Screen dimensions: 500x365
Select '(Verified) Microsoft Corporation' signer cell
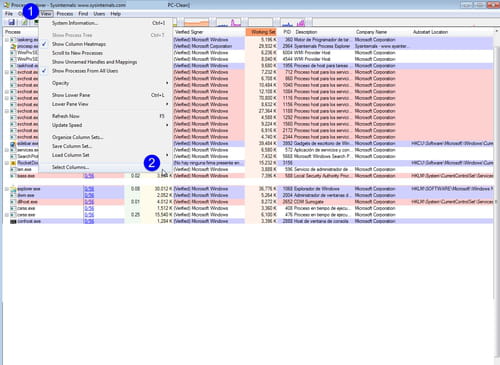(x=203, y=46)
